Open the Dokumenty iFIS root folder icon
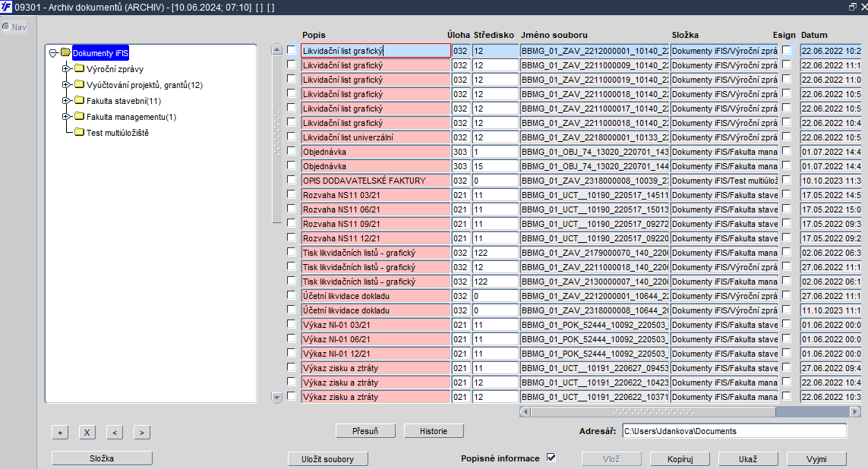Image resolution: width=868 pixels, height=469 pixels. tap(66, 53)
